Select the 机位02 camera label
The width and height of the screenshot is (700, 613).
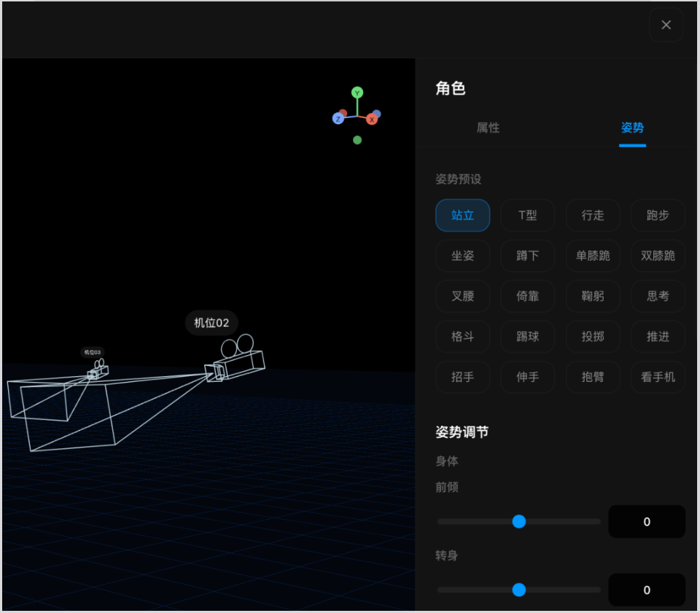pyautogui.click(x=211, y=323)
